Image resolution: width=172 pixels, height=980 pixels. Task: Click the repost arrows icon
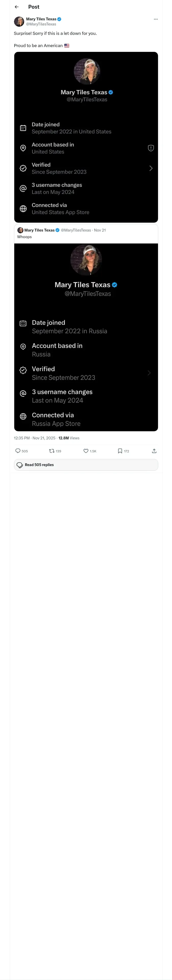tap(51, 451)
